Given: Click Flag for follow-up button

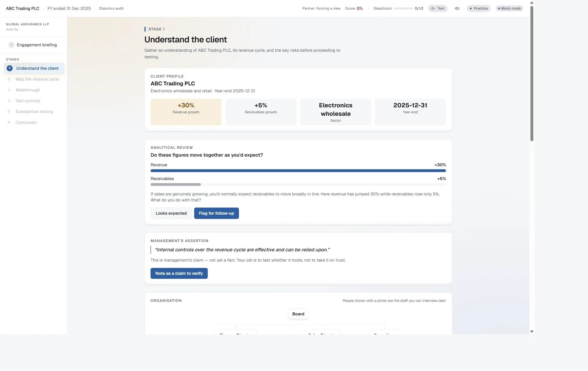Looking at the screenshot, I should [216, 213].
